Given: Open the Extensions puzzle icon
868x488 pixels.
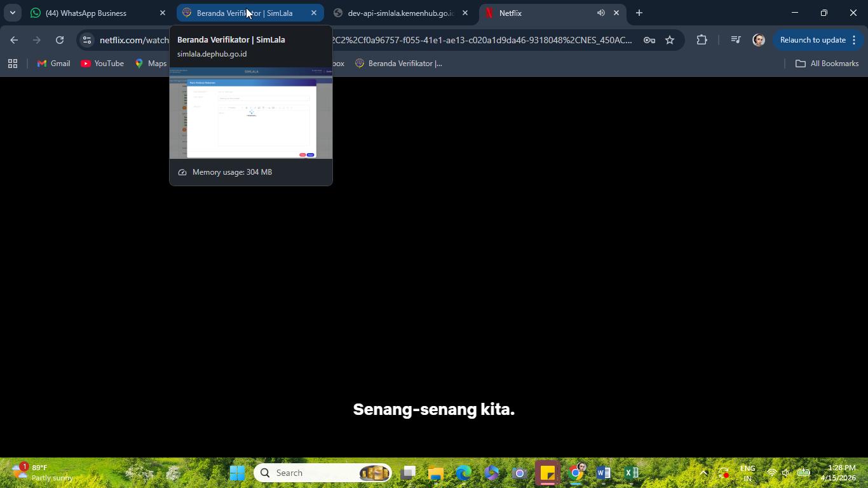Looking at the screenshot, I should coord(702,40).
